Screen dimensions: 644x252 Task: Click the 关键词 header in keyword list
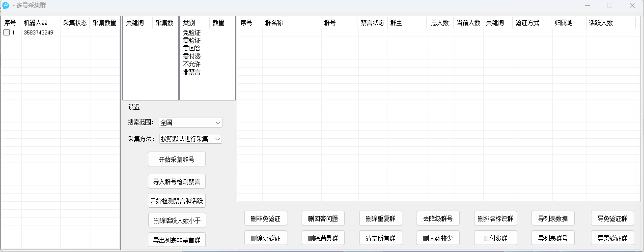pos(135,23)
